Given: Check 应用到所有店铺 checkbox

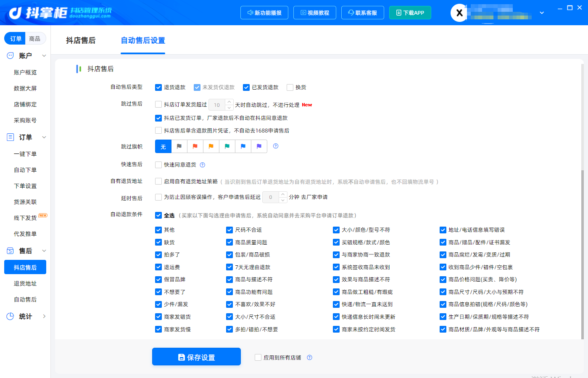Looking at the screenshot, I should pyautogui.click(x=258, y=357).
